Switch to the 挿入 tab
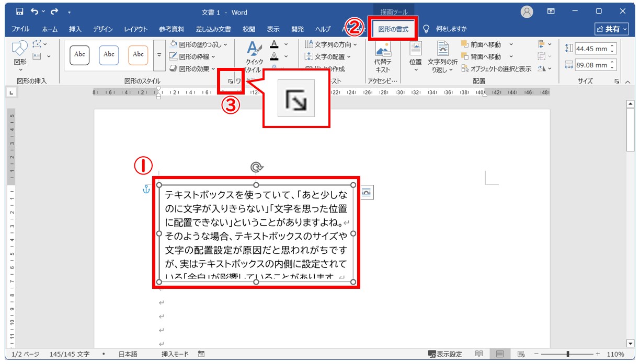The image size is (640, 364). 75,29
